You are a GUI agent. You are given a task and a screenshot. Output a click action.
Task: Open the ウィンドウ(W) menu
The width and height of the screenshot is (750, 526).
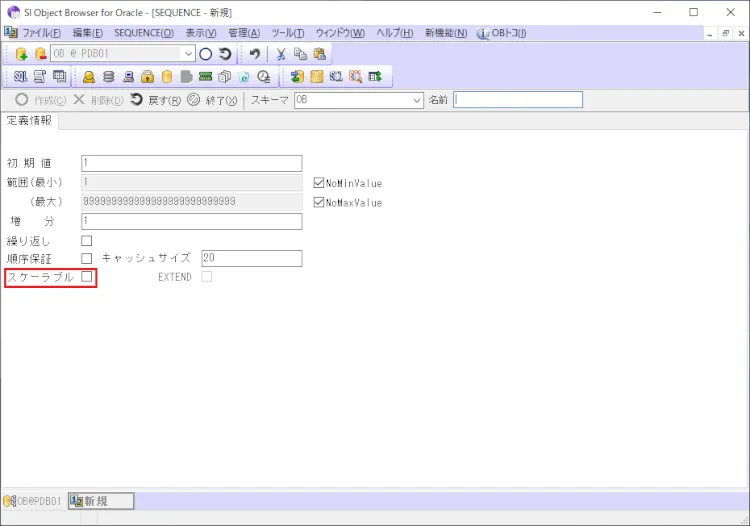[x=340, y=33]
